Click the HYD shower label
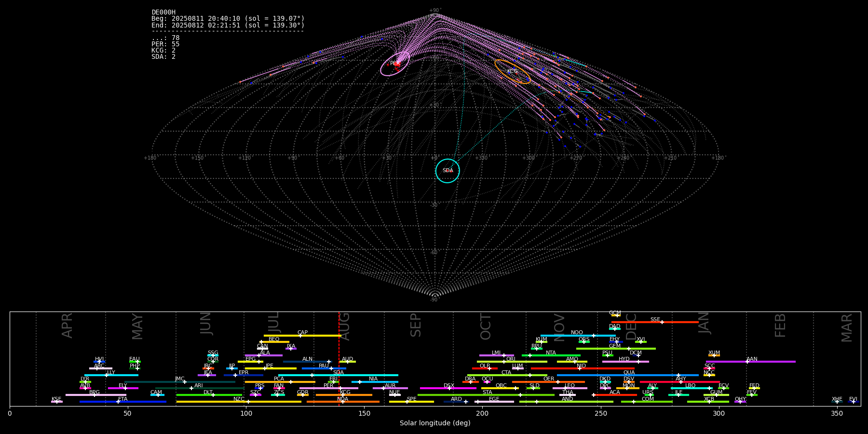Viewport: 868px width, 434px height. 624,359
